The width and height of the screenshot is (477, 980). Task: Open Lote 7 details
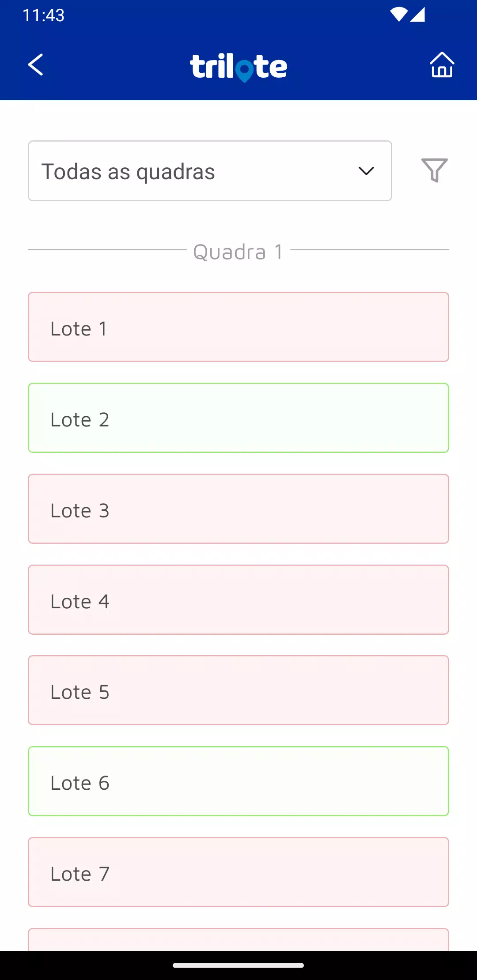(x=238, y=872)
